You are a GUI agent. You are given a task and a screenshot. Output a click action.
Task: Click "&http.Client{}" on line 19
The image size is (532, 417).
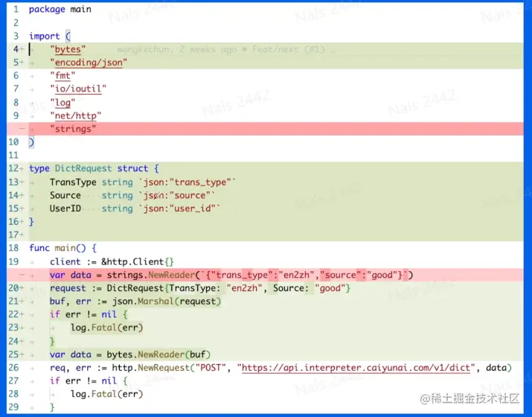click(x=138, y=262)
